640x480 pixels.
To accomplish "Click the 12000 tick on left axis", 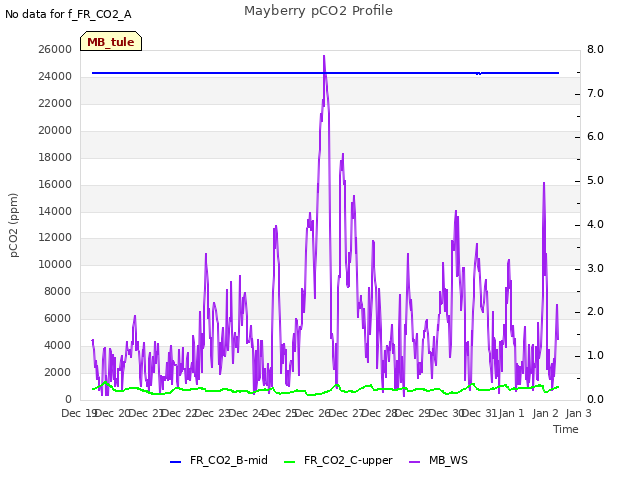I will point(55,238).
